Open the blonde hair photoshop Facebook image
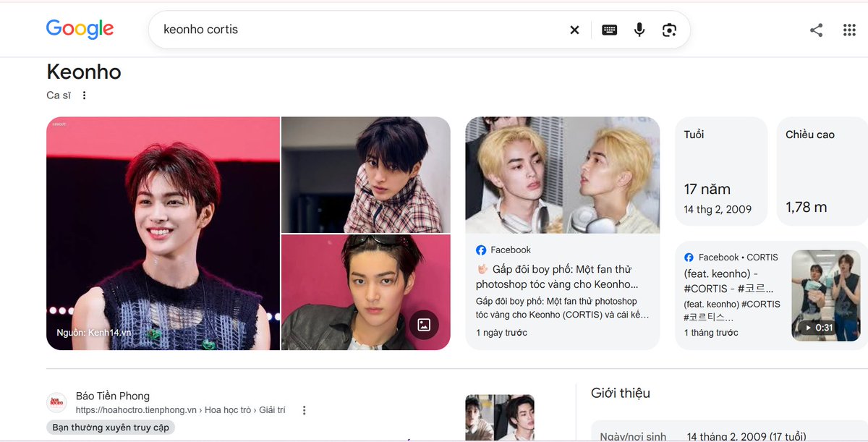This screenshot has width=868, height=442. (563, 175)
